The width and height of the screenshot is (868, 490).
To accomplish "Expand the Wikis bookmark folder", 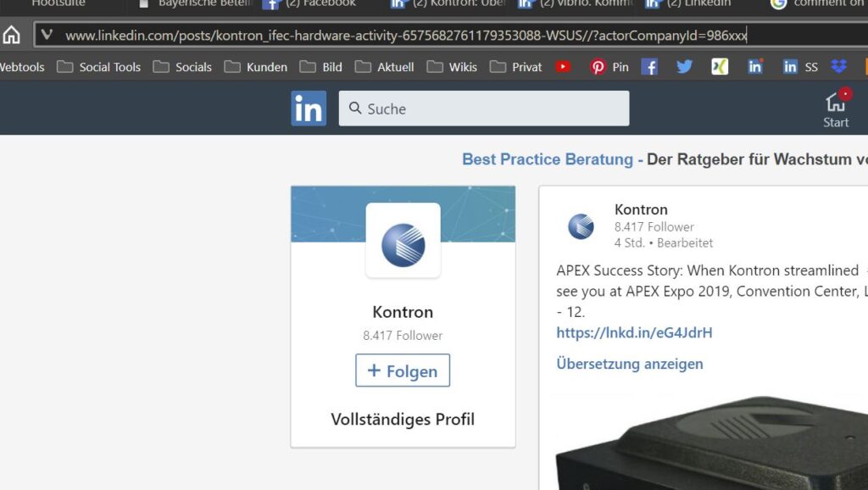I will coord(452,66).
